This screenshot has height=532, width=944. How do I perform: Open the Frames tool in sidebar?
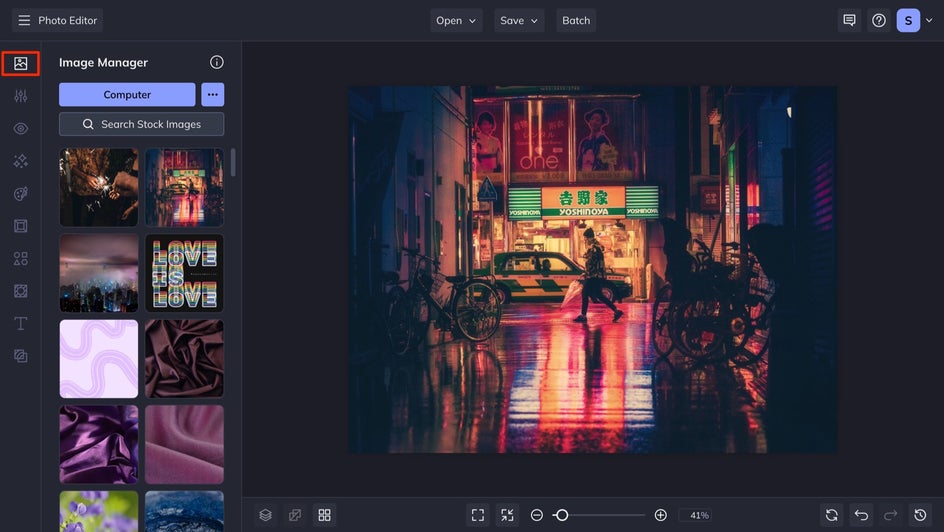coord(20,226)
